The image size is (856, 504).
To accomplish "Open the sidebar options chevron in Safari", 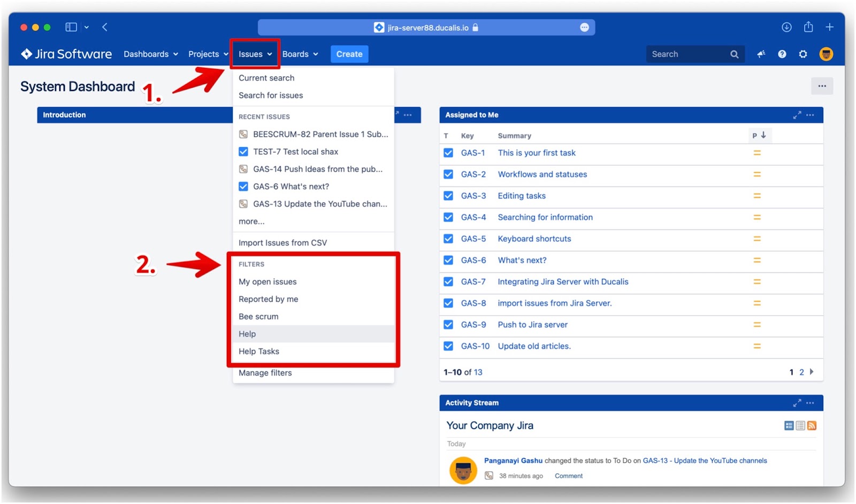I will (x=86, y=27).
